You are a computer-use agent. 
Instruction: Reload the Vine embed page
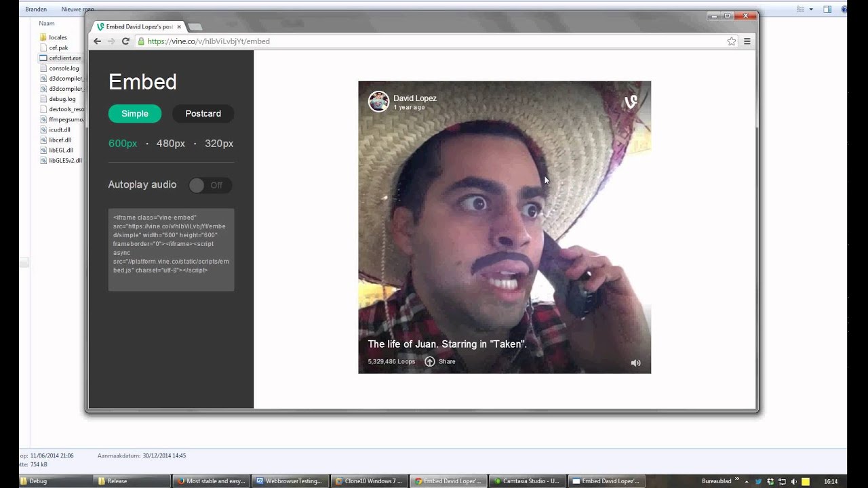(x=125, y=41)
